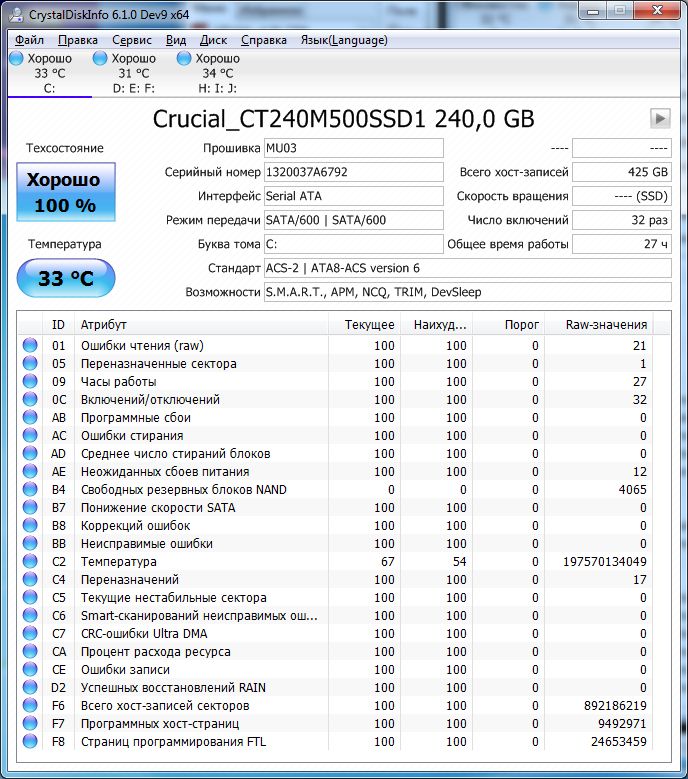This screenshot has width=688, height=779.
Task: Click the Возможности field S.M.A.R.T., APM
Action: 467,292
